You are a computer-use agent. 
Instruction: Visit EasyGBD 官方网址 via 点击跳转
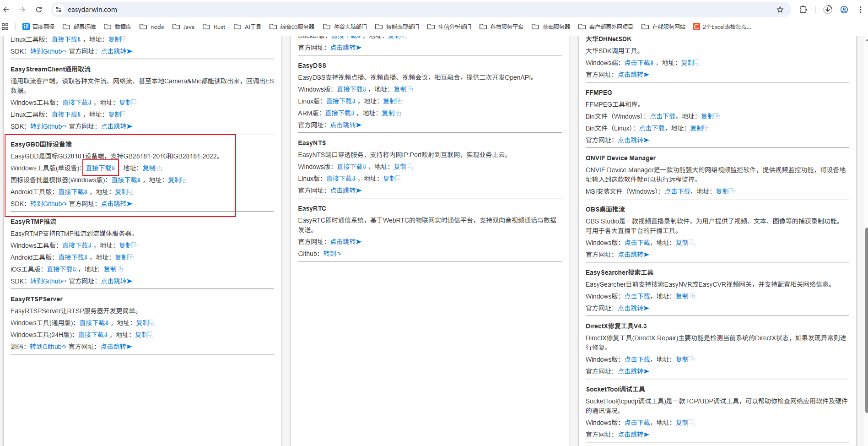[x=117, y=204]
